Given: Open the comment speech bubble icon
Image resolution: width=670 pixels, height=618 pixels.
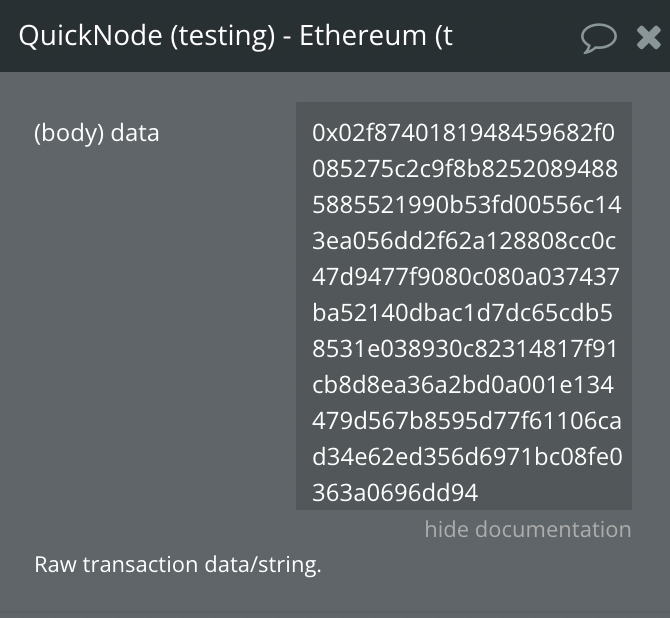Looking at the screenshot, I should (x=599, y=38).
